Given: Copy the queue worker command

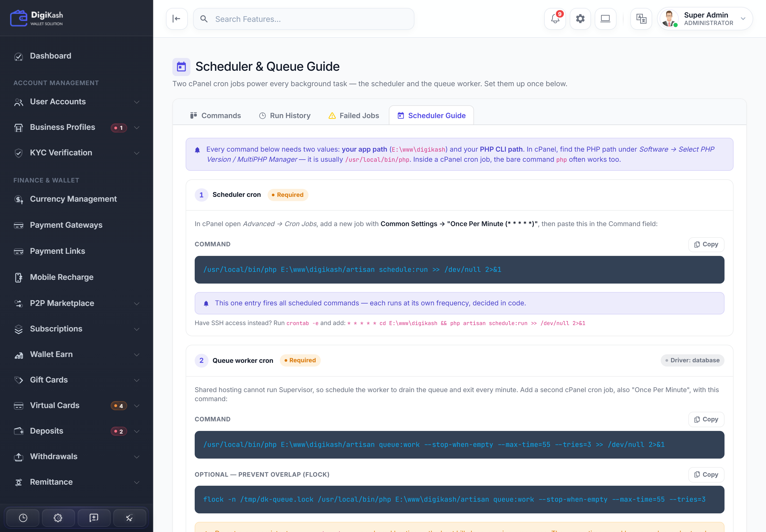Looking at the screenshot, I should 706,419.
